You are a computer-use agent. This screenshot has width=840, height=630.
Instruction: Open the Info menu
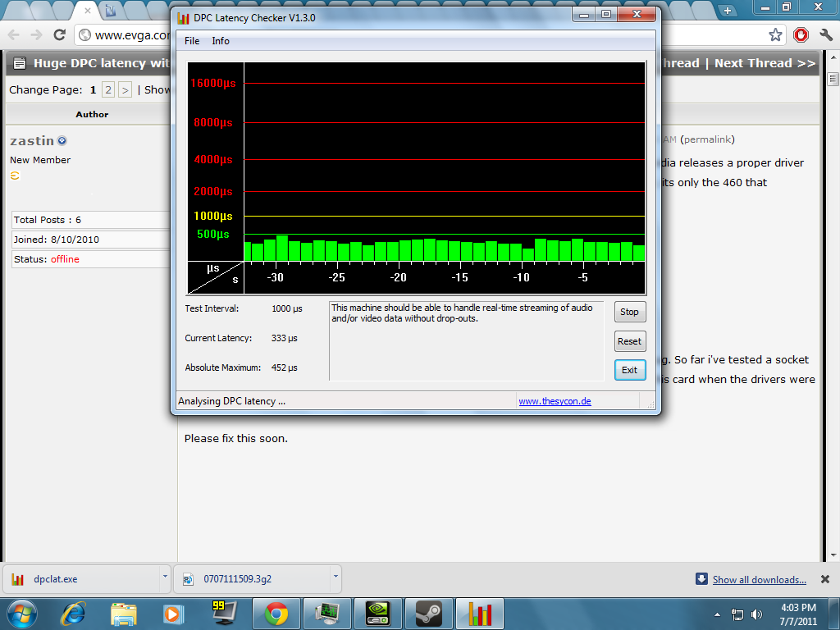pyautogui.click(x=221, y=41)
